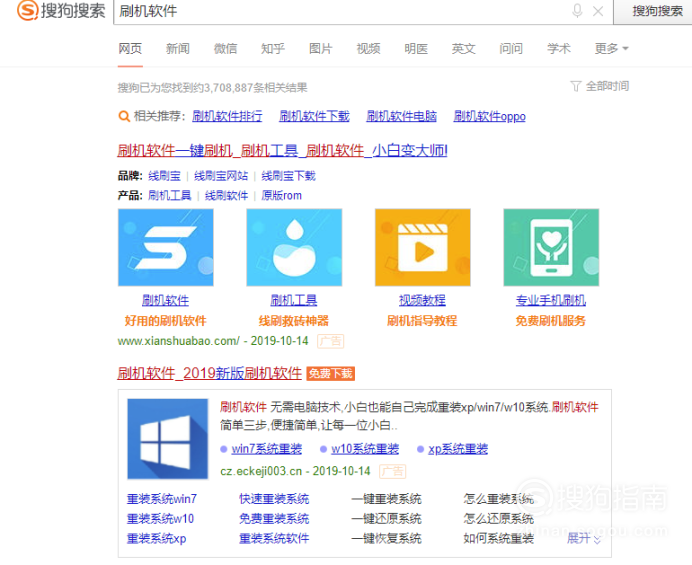Click the green phone service thumbnail

[x=551, y=247]
